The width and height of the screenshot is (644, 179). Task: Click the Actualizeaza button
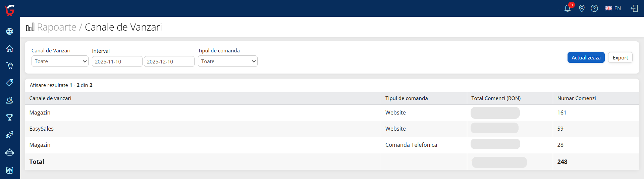point(586,57)
